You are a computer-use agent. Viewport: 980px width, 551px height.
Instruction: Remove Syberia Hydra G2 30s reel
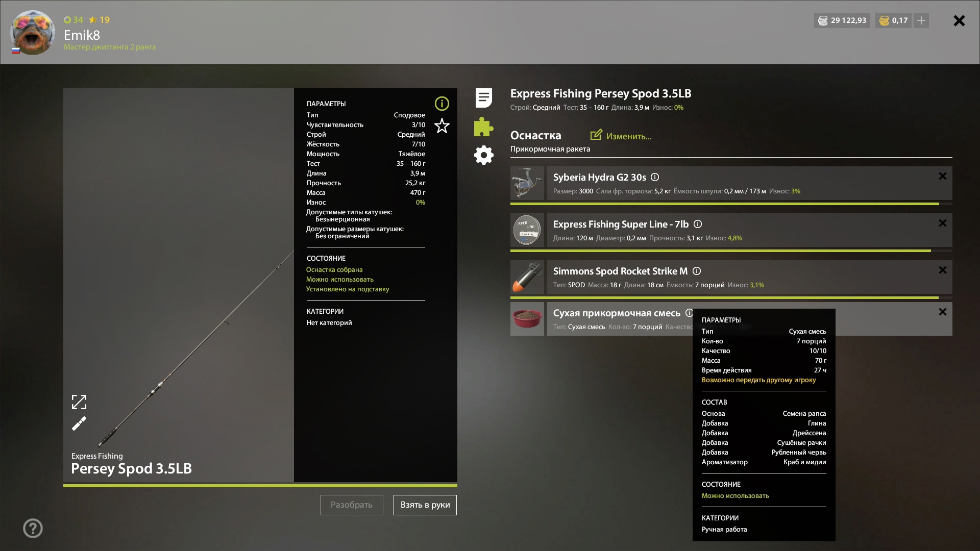pos(943,176)
